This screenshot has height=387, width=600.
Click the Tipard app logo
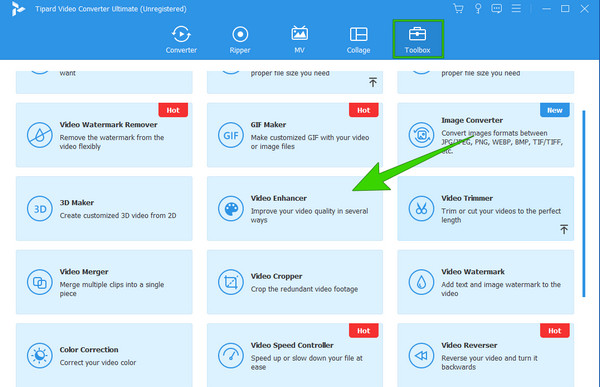(x=18, y=9)
